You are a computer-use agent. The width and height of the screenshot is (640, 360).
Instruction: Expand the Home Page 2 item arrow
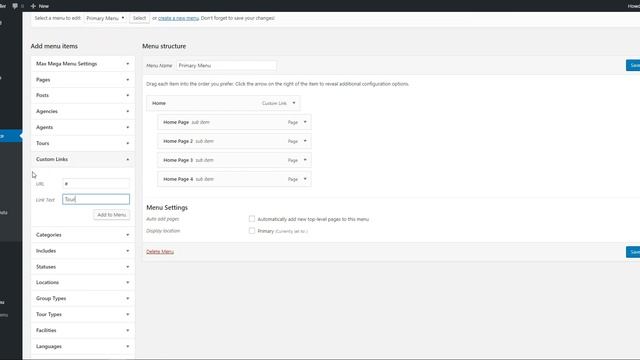coord(305,141)
